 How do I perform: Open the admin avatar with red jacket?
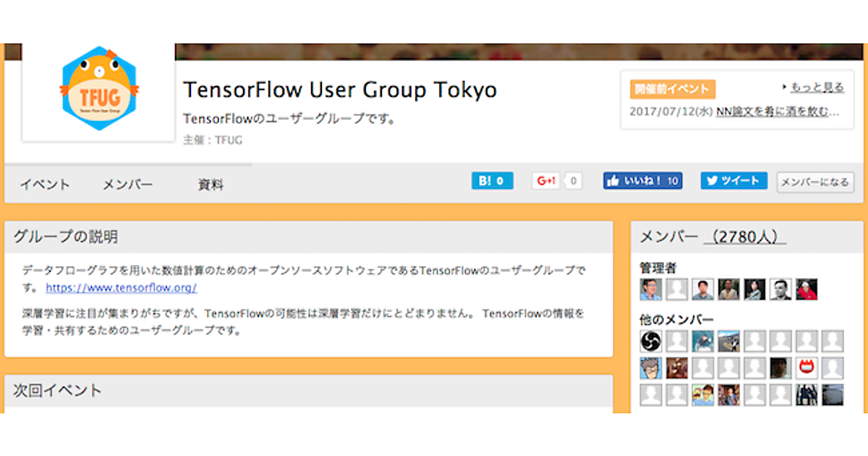[807, 290]
